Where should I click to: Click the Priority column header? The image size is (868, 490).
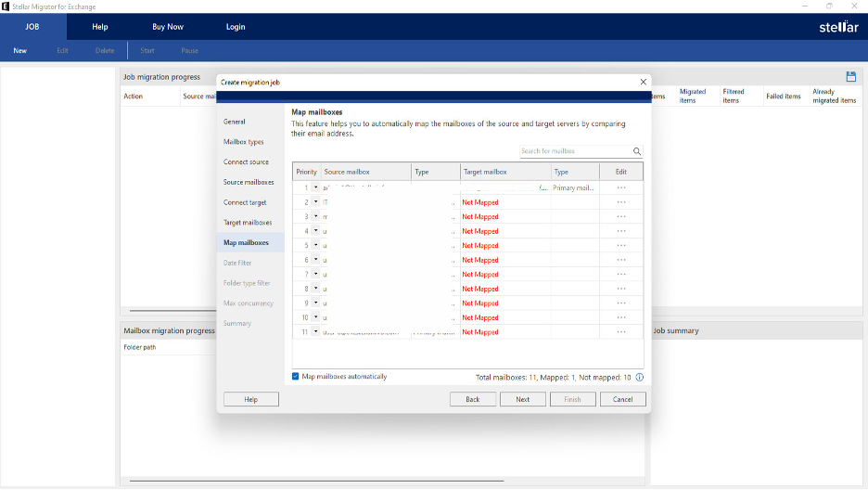coord(307,172)
